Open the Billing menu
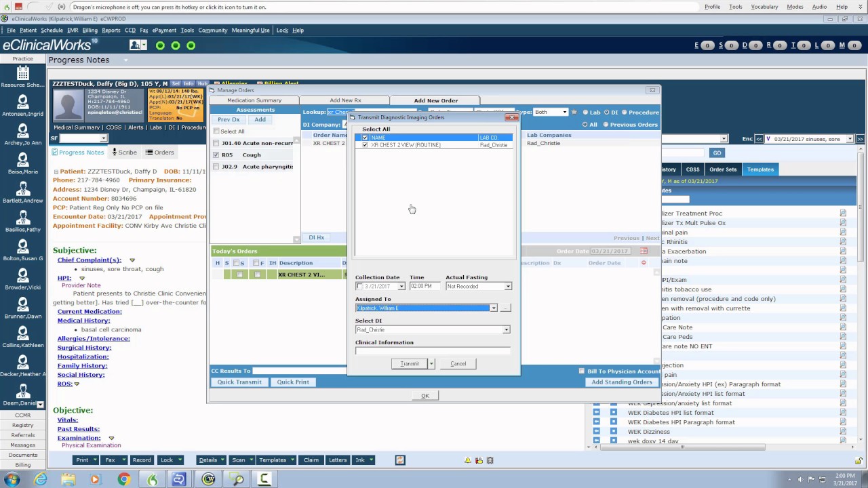868x488 pixels. [90, 30]
